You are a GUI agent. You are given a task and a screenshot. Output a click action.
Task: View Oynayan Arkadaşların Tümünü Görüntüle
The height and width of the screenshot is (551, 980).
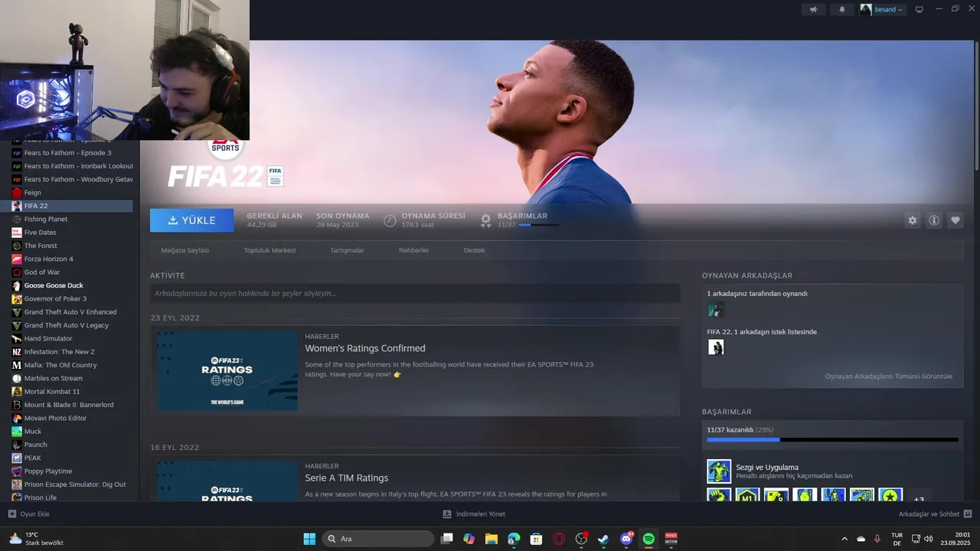(x=889, y=377)
